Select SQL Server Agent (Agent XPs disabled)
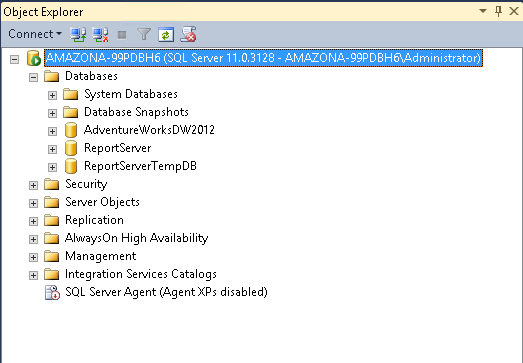Viewport: 523px width, 363px height. pos(166,292)
